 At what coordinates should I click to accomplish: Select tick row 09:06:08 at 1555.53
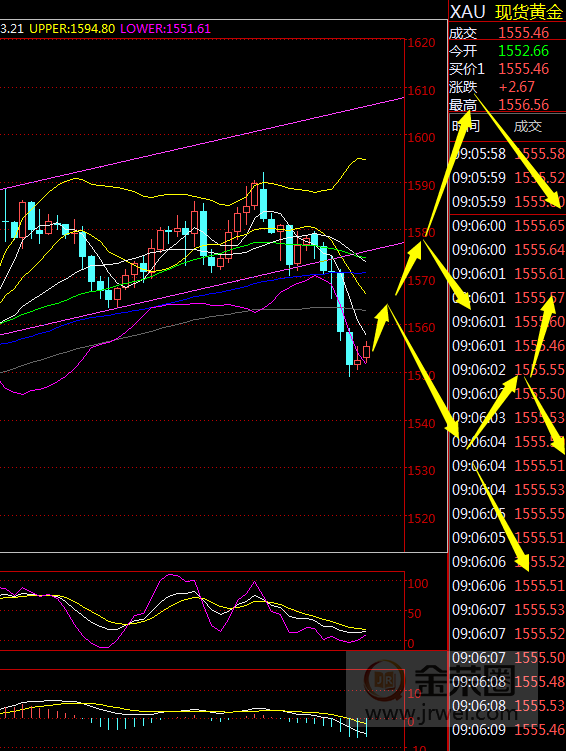point(508,705)
